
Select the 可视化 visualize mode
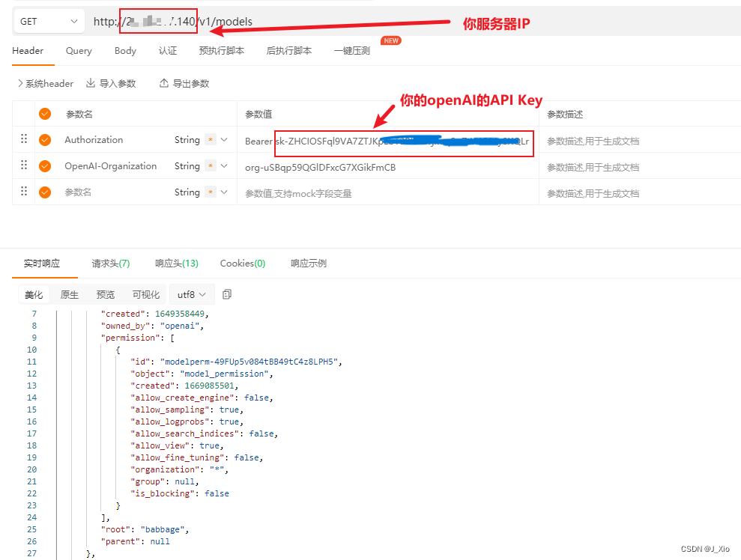[146, 295]
